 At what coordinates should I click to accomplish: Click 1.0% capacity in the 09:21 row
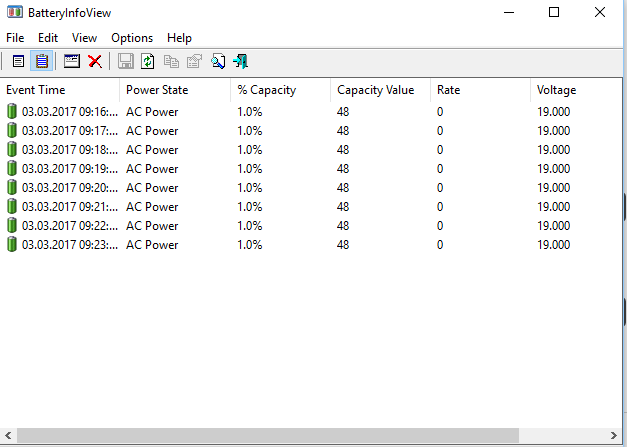(x=250, y=207)
